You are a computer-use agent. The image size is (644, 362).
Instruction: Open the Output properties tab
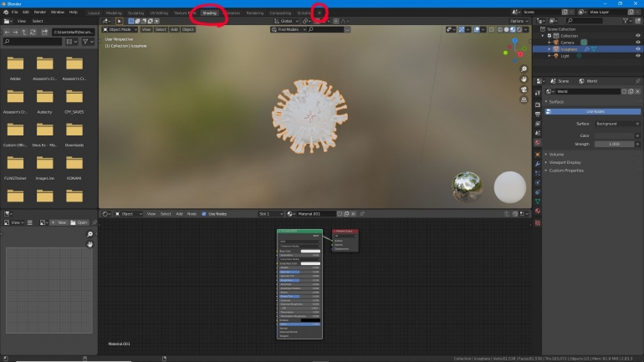point(538,114)
